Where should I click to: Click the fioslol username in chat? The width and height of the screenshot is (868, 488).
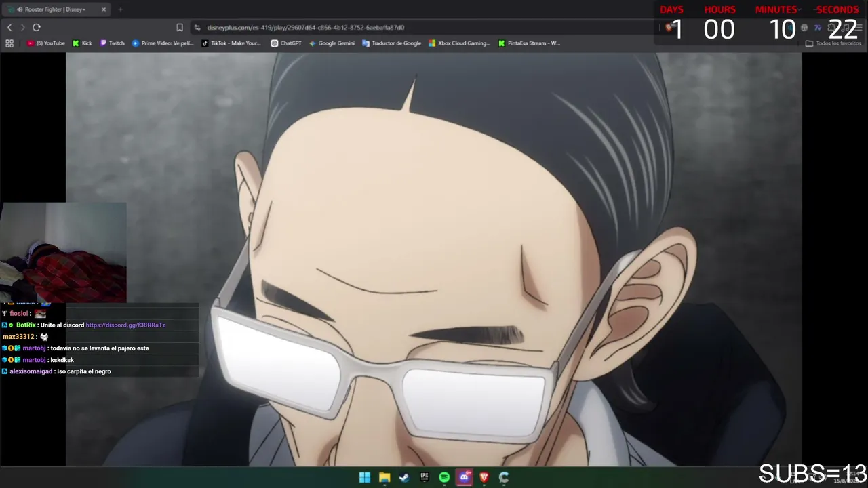pyautogui.click(x=19, y=314)
